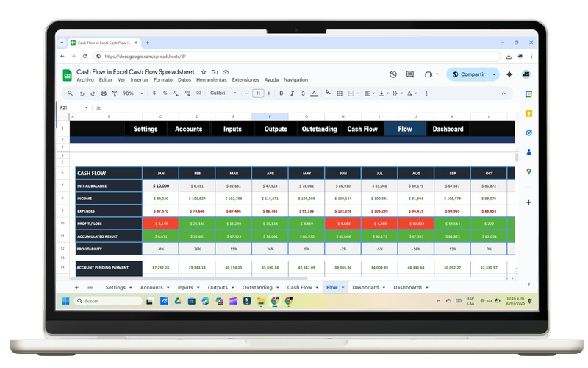Open Google Calendar in side panel
The height and width of the screenshot is (368, 588).
tap(528, 94)
